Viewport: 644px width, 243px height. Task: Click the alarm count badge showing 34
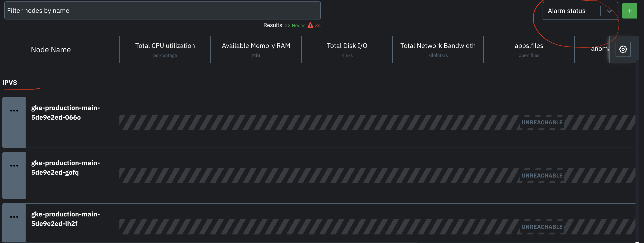(x=318, y=25)
